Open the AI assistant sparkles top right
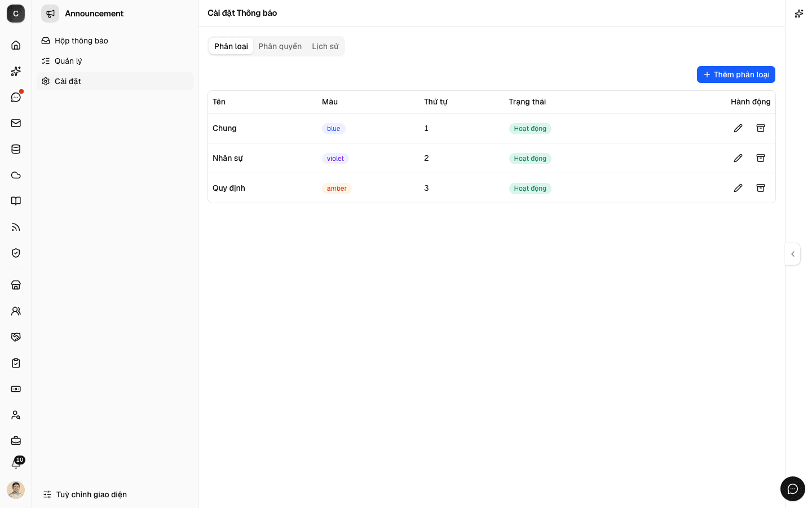This screenshot has height=508, width=812. [799, 14]
